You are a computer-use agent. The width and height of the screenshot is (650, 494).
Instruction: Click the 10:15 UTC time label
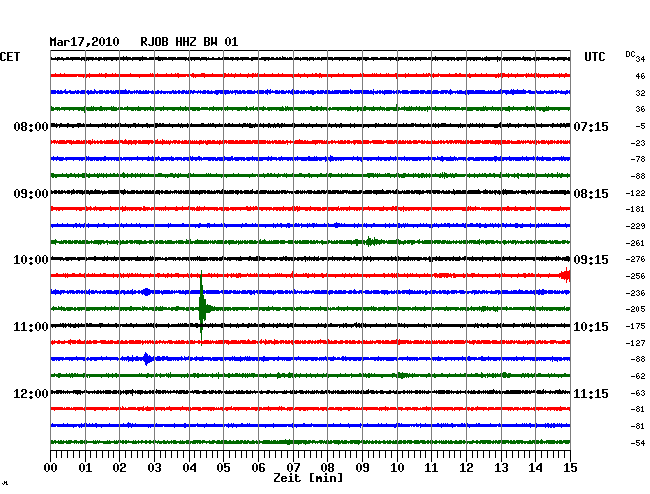[x=591, y=327]
